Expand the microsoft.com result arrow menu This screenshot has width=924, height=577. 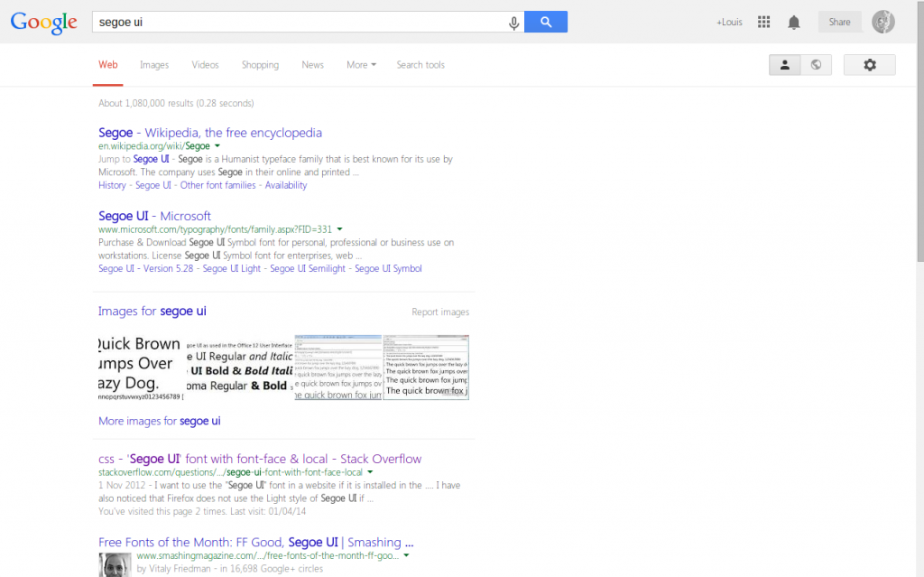[340, 229]
